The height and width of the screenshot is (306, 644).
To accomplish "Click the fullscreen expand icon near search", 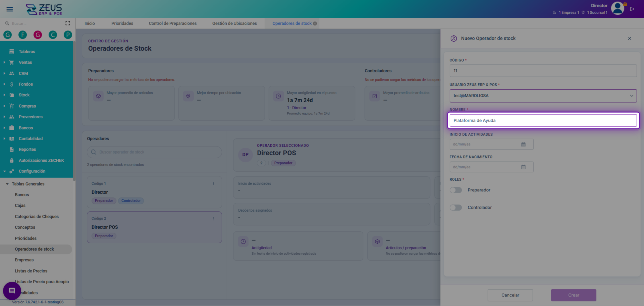I will [x=68, y=23].
